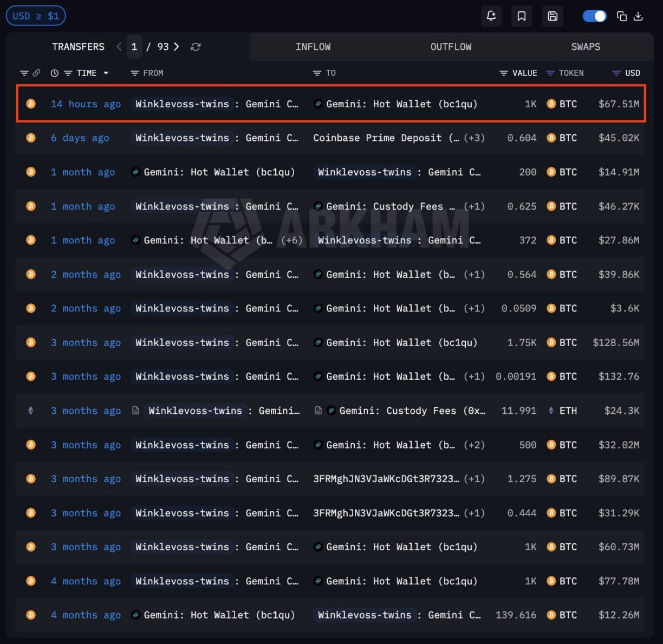663x644 pixels.
Task: Click the $128.56M USD value
Action: tap(616, 342)
